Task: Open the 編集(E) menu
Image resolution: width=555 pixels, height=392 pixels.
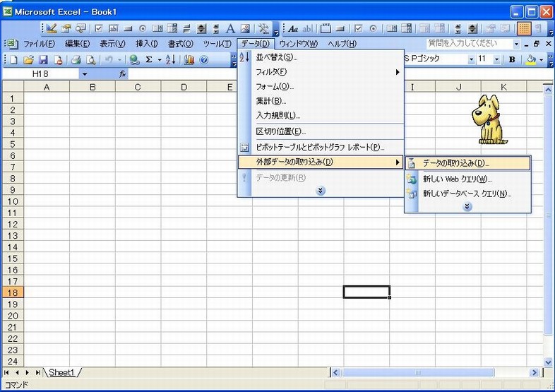Action: click(x=78, y=44)
